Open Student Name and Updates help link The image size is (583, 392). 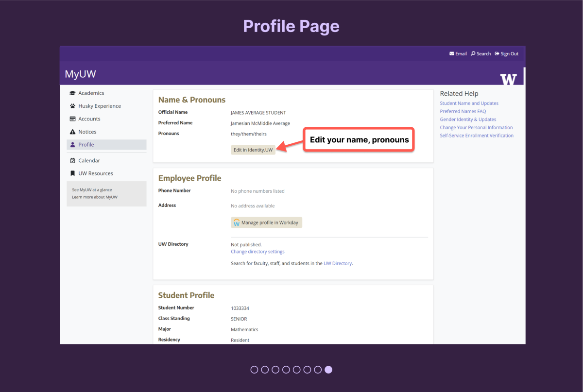(x=469, y=103)
